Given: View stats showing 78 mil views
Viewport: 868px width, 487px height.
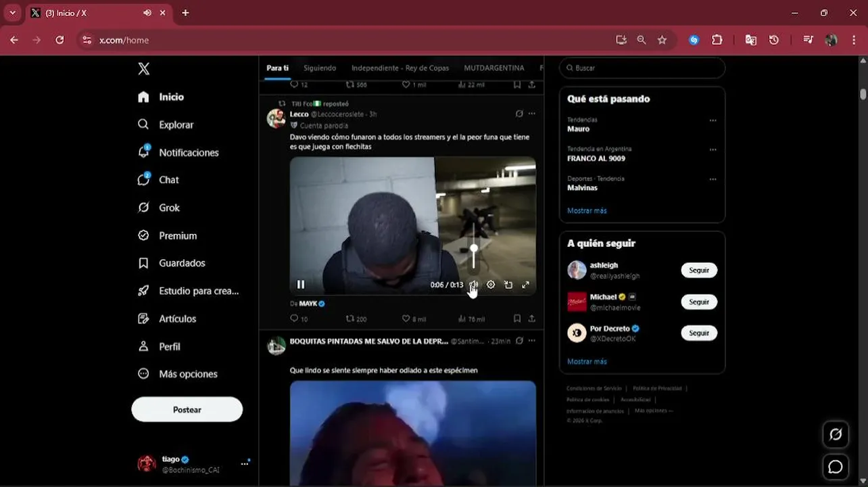Looking at the screenshot, I should pyautogui.click(x=471, y=319).
